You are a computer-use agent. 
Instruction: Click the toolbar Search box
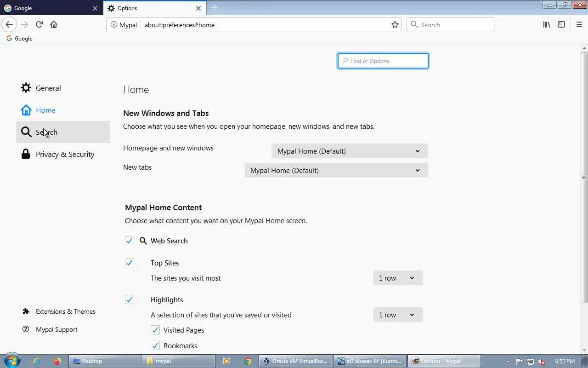[450, 24]
